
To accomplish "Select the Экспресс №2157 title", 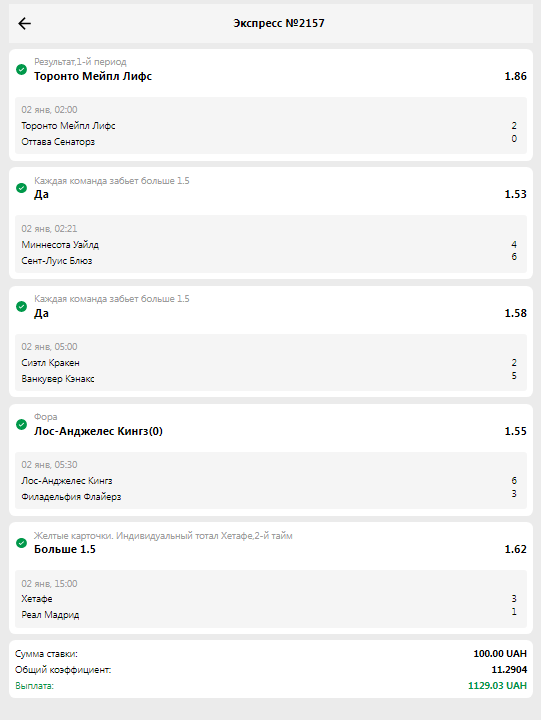I will pyautogui.click(x=279, y=23).
